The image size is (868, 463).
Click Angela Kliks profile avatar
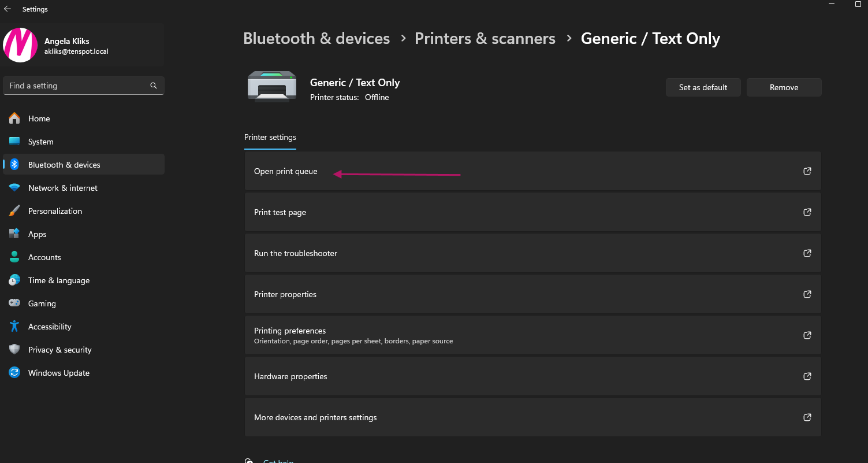[20, 45]
